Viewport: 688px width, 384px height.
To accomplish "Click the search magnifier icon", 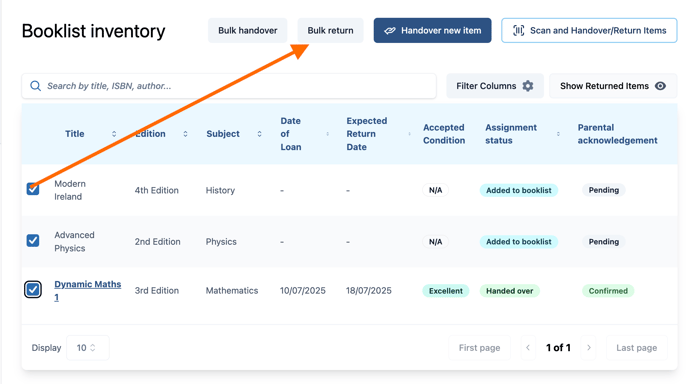I will tap(36, 86).
